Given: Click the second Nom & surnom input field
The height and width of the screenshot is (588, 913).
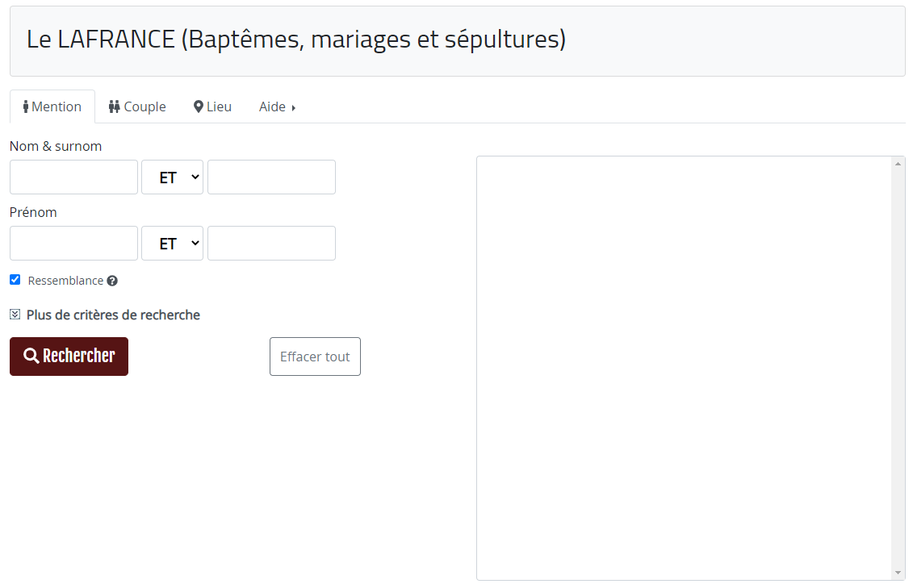Looking at the screenshot, I should click(271, 177).
